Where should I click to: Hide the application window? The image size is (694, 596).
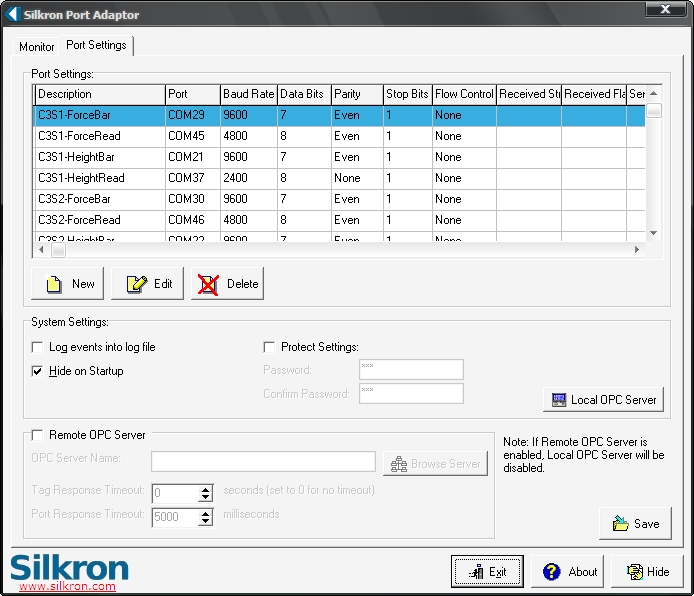[x=648, y=572]
